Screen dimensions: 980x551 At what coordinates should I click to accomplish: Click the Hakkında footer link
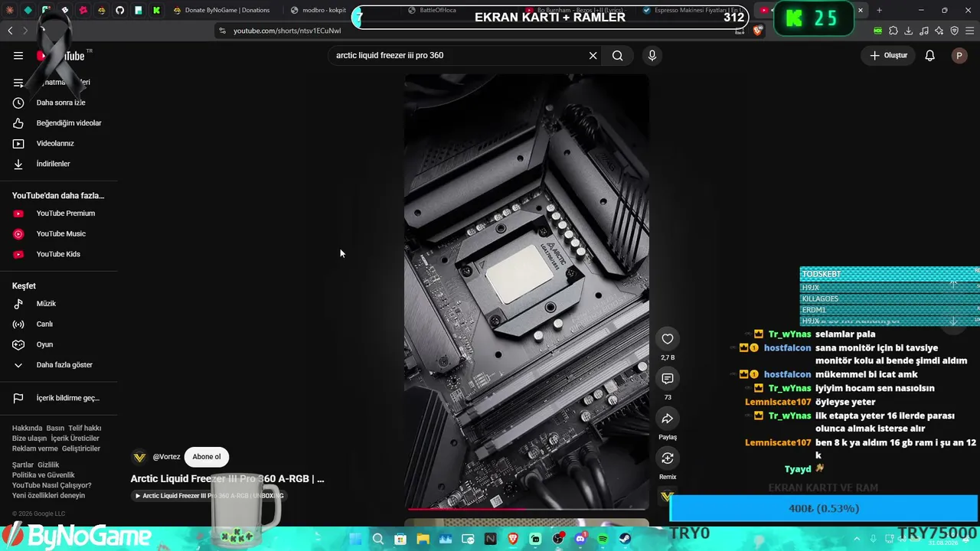(x=27, y=429)
